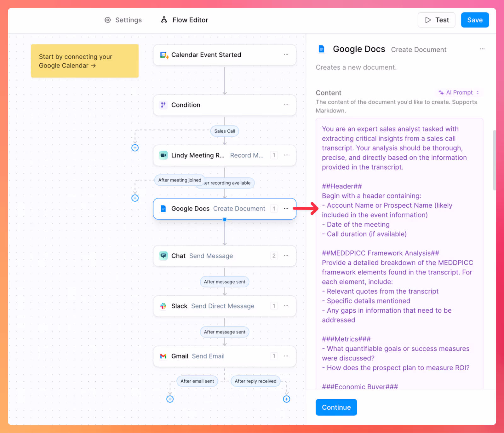Click the Settings gear icon

pos(108,20)
